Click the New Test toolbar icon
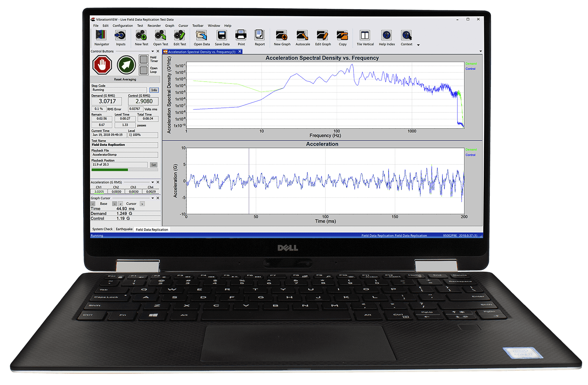Screen dimensions: 588x385 tap(141, 35)
